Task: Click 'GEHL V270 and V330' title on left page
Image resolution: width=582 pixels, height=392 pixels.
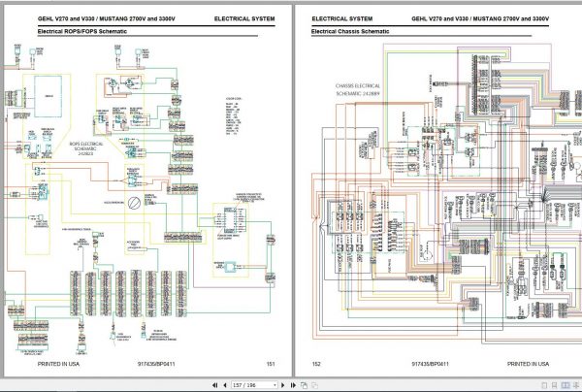Action: (x=106, y=18)
